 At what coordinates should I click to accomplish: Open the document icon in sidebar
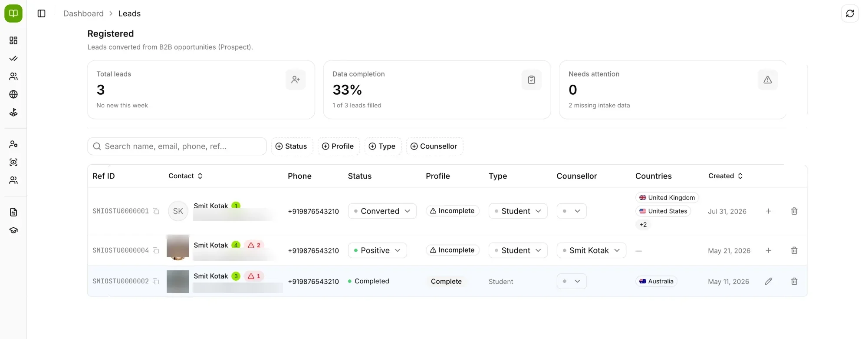pyautogui.click(x=13, y=212)
